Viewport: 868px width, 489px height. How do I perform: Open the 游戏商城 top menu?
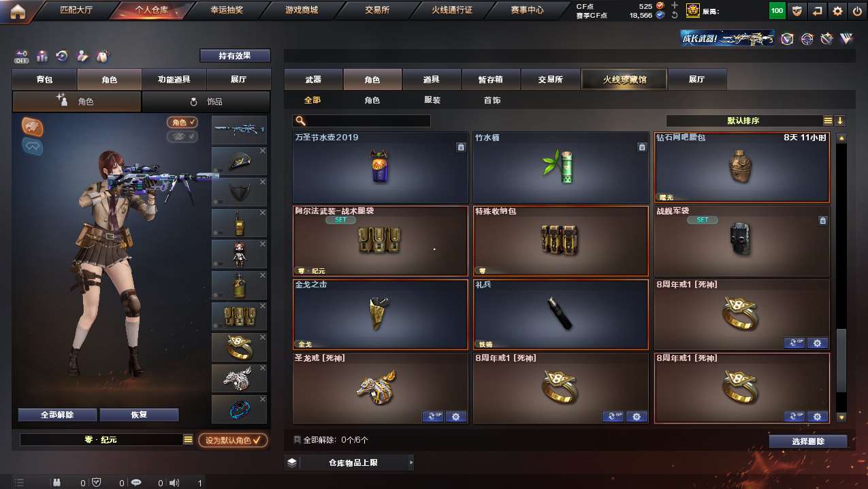click(300, 10)
